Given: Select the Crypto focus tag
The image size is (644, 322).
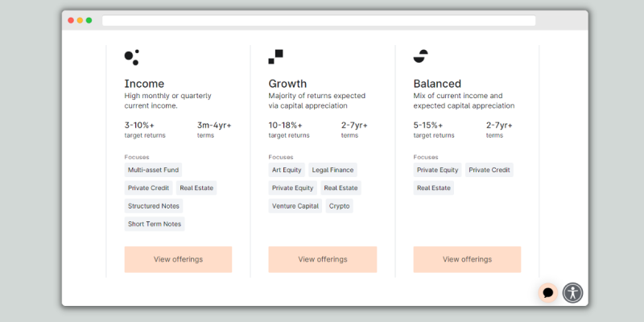Looking at the screenshot, I should pos(339,206).
